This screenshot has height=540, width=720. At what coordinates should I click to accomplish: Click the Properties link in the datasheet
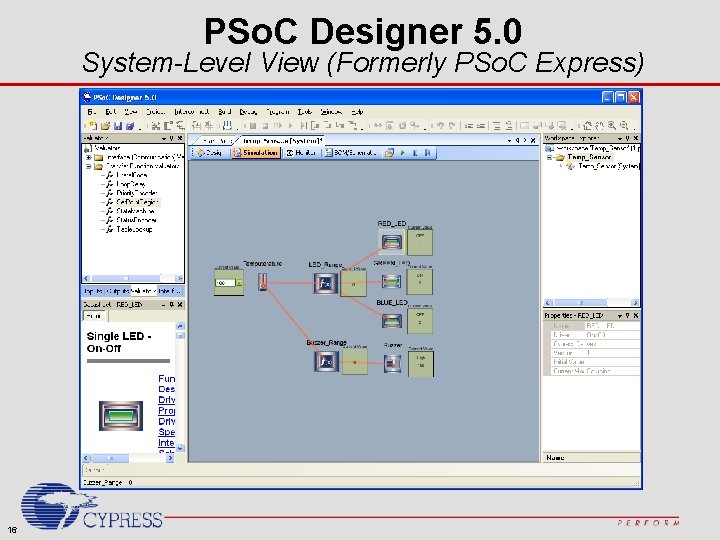(166, 411)
